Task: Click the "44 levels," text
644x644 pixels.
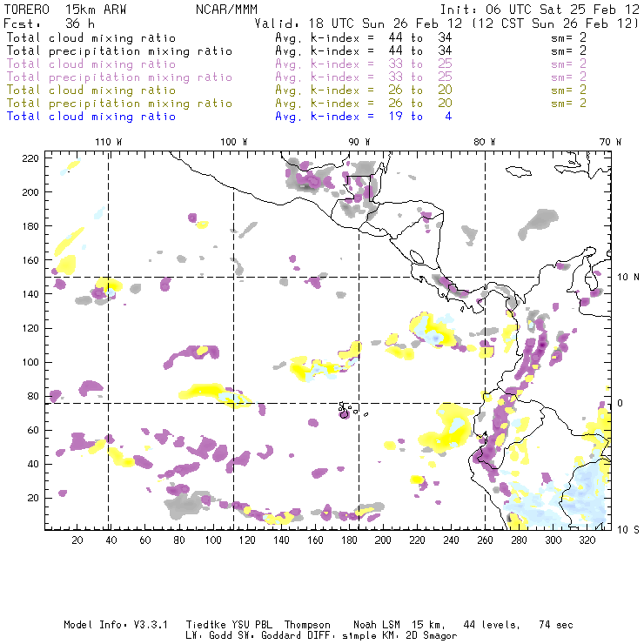Action: [492, 625]
